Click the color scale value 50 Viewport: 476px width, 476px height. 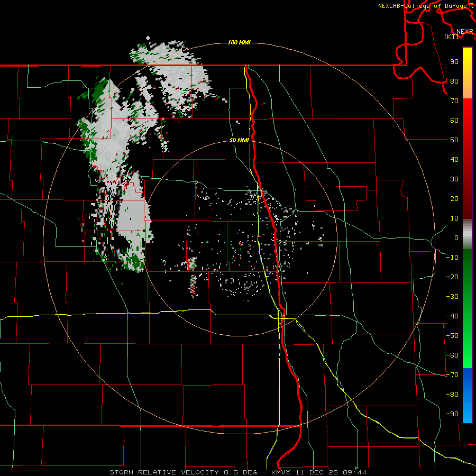[x=454, y=140]
